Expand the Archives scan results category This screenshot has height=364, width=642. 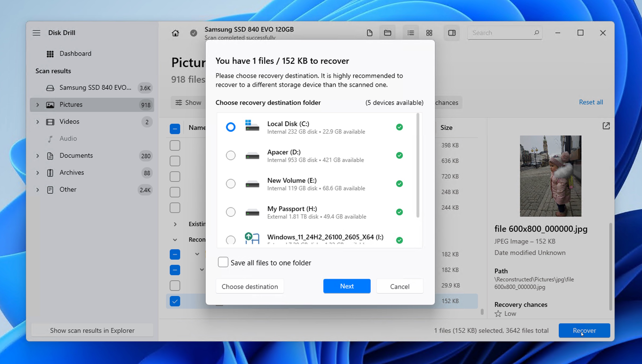pos(38,173)
